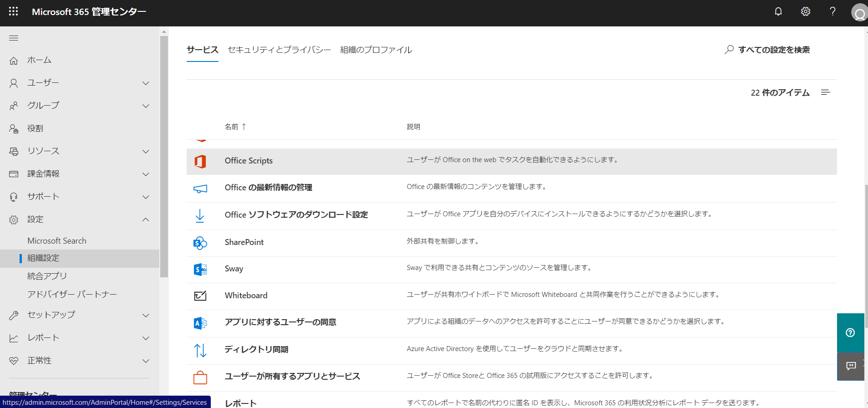
Task: Switch to the サービス tab
Action: (x=203, y=50)
